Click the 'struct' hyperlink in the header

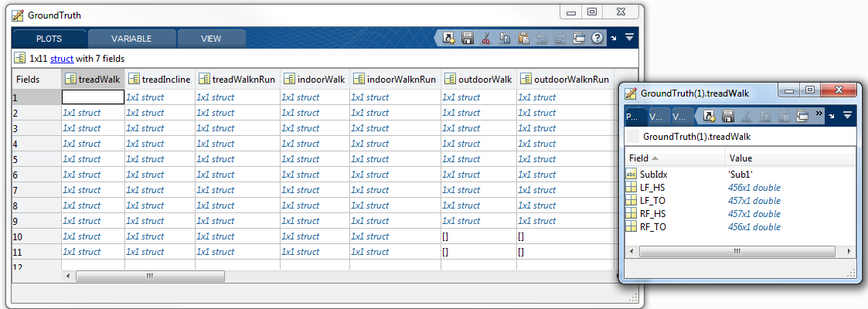(62, 58)
